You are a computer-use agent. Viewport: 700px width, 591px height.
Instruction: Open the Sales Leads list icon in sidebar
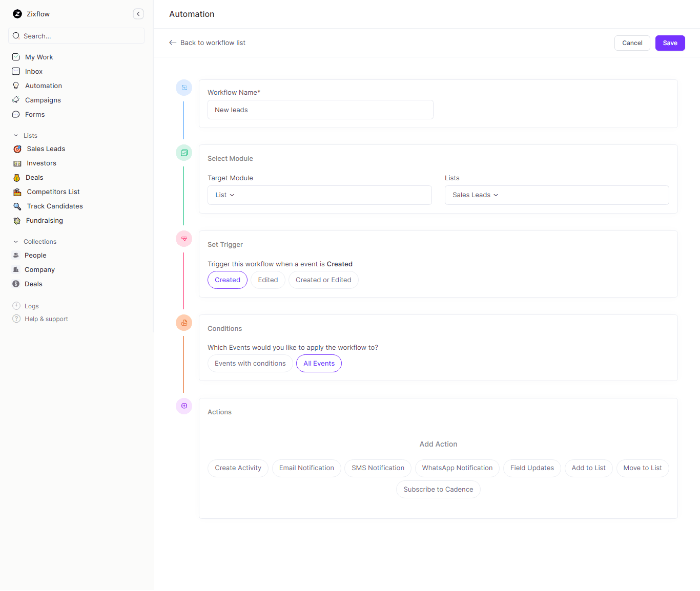coord(16,149)
